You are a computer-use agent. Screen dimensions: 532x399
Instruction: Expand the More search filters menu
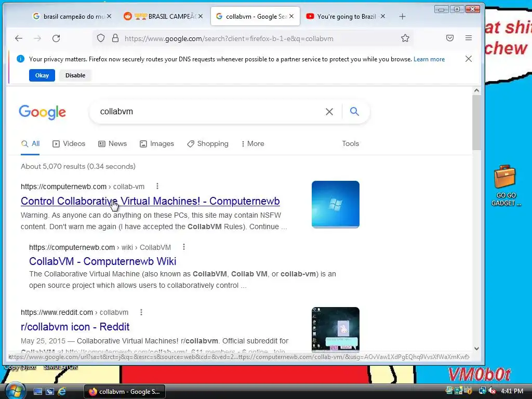click(x=253, y=143)
